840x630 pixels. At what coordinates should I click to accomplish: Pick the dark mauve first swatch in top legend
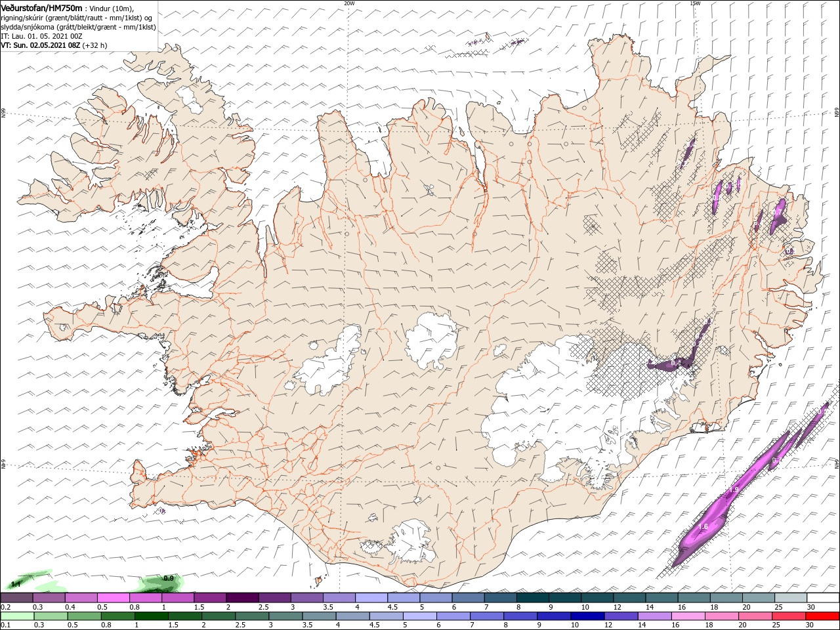point(17,598)
